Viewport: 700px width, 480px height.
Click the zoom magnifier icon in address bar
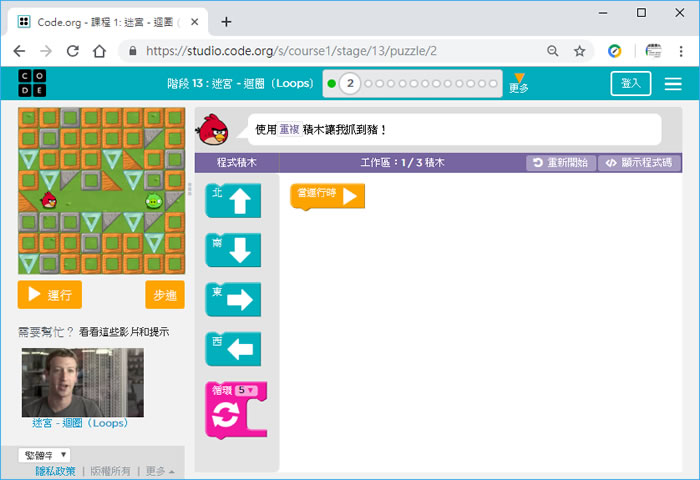click(x=553, y=51)
